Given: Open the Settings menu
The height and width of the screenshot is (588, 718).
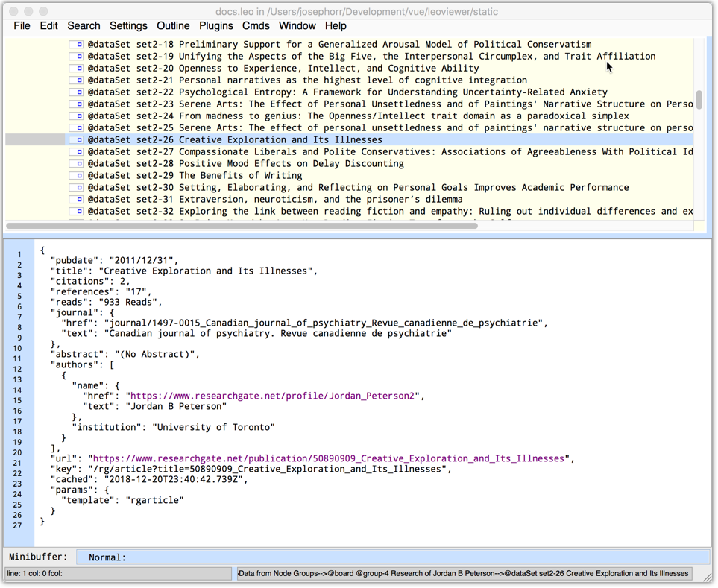Looking at the screenshot, I should click(x=128, y=25).
